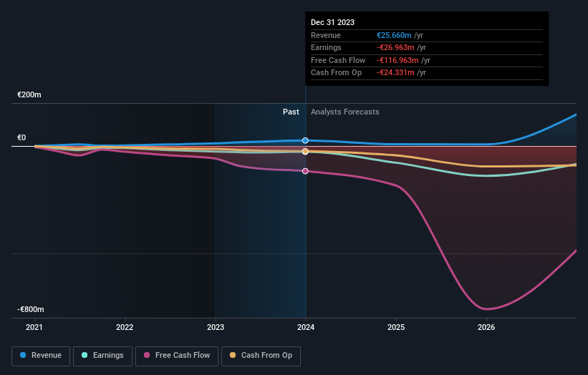Click the 2024 x-axis label
The image size is (588, 375).
coord(306,328)
